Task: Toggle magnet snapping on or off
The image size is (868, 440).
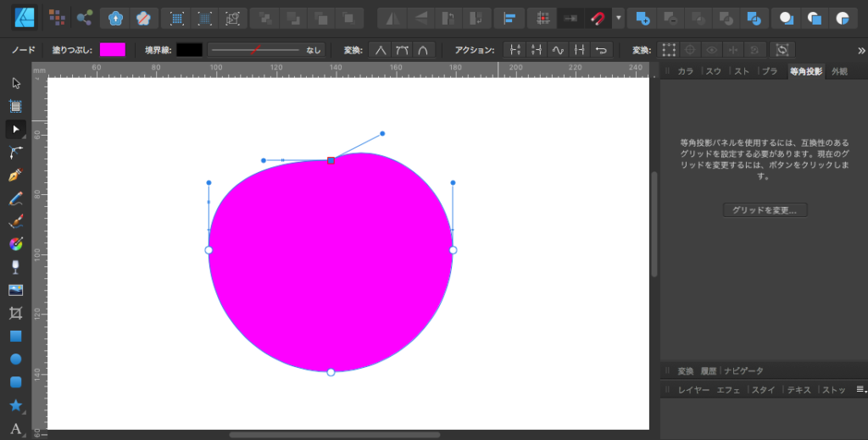Action: pos(598,17)
